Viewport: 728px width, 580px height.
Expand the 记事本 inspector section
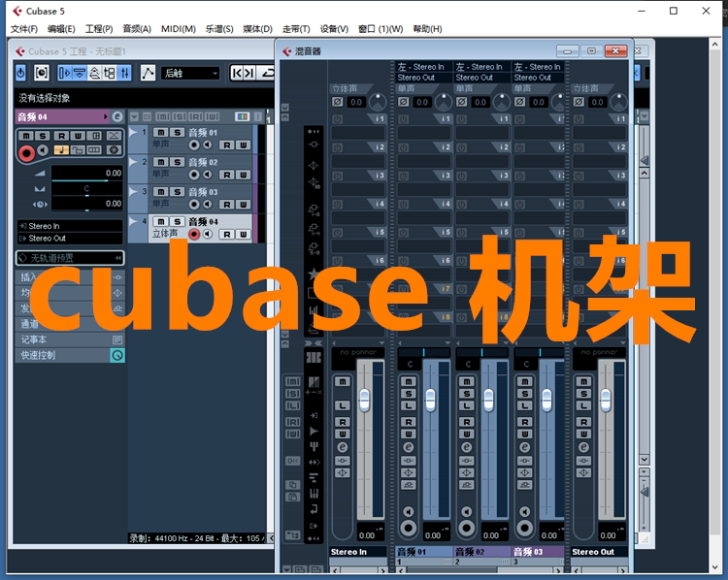click(70, 339)
